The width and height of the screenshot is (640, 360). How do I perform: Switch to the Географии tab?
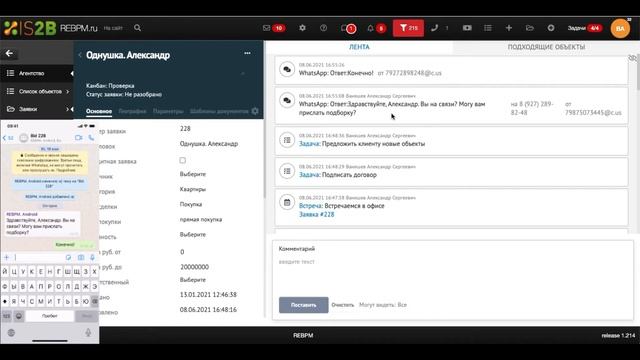coord(132,111)
